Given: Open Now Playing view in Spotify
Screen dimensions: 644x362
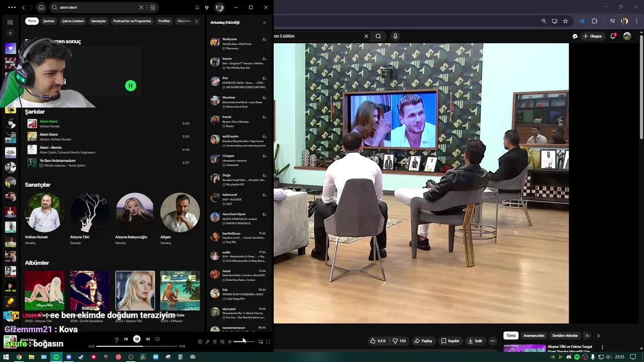Looking at the screenshot, I should (200, 342).
